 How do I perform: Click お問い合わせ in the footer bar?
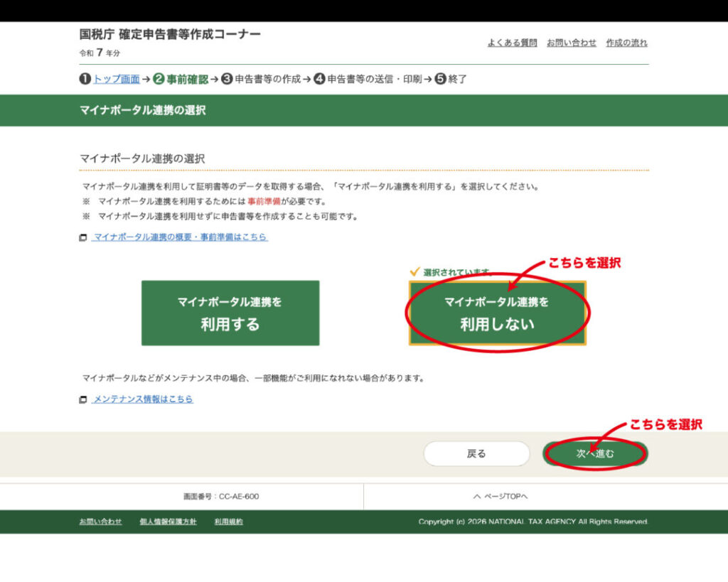click(x=100, y=522)
